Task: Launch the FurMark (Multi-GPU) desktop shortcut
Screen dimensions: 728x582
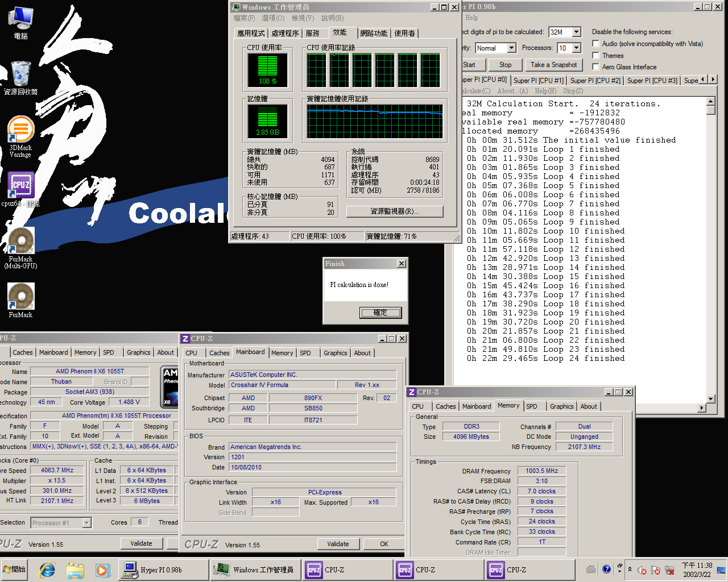Action: click(20, 248)
